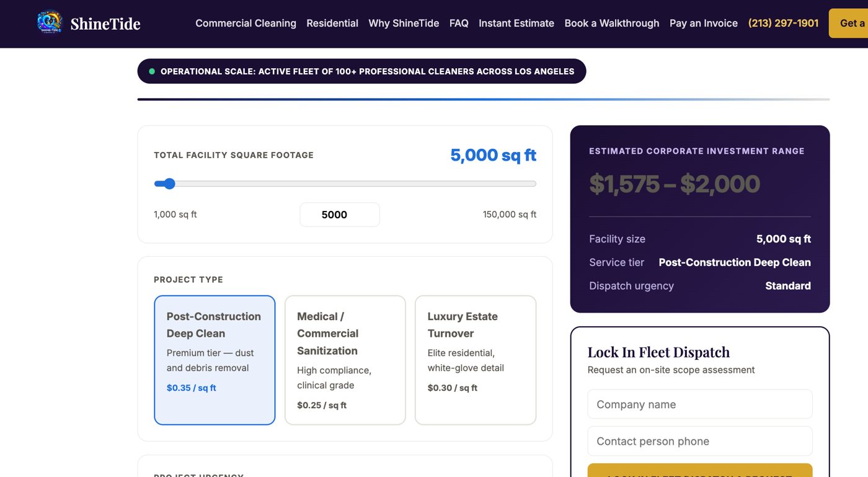Open the FAQ nav link
868x477 pixels.
pyautogui.click(x=459, y=23)
